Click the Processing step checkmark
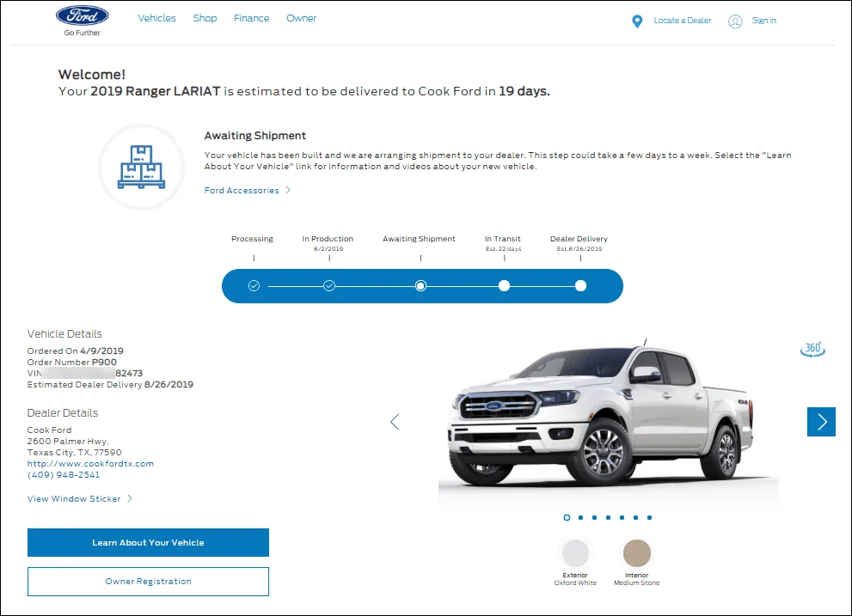The height and width of the screenshot is (616, 852). pyautogui.click(x=254, y=286)
